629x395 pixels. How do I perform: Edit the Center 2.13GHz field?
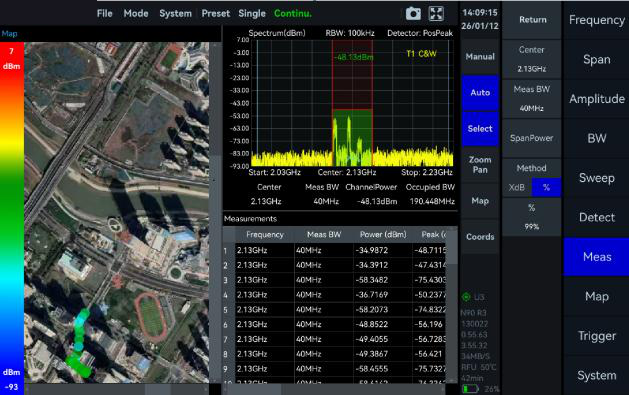tap(532, 59)
